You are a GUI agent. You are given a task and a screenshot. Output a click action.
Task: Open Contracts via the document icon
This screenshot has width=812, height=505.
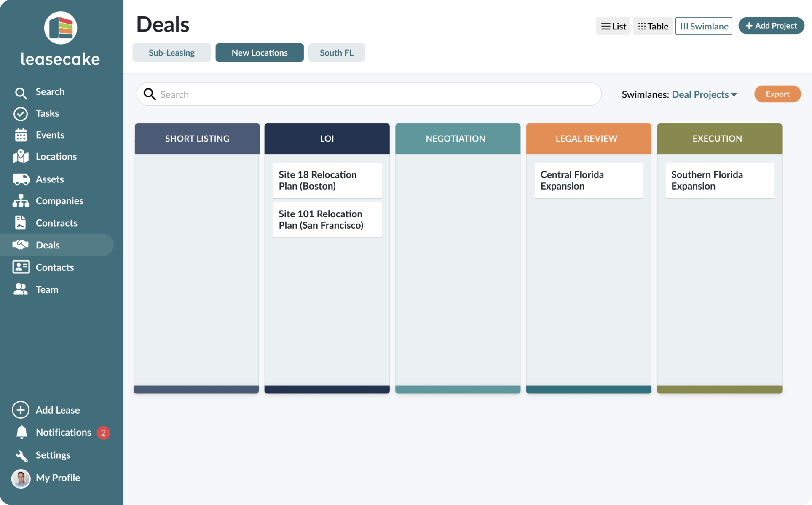[x=21, y=223]
